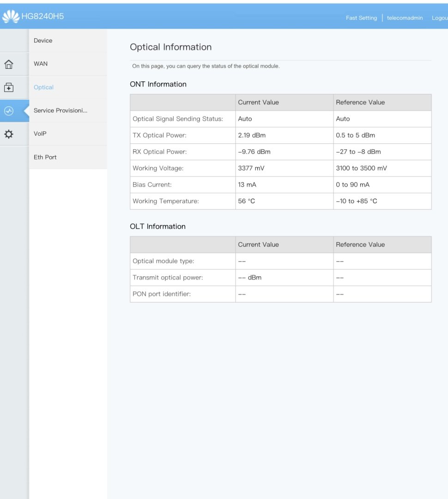Click the Transmit optical power label
448x499 pixels.
tap(168, 278)
